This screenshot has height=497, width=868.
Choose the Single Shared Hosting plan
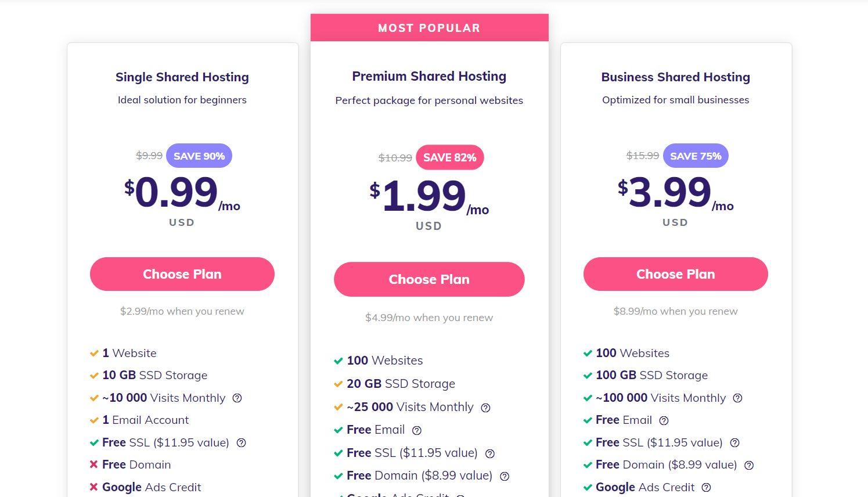pyautogui.click(x=182, y=274)
